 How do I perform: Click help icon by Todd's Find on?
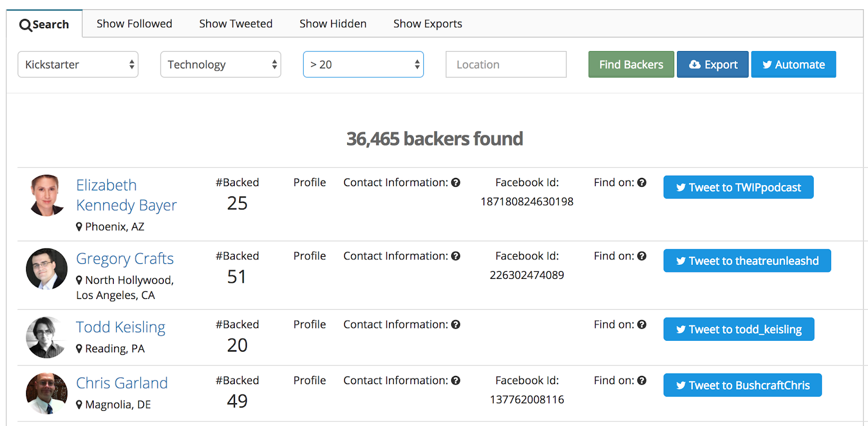click(x=642, y=325)
